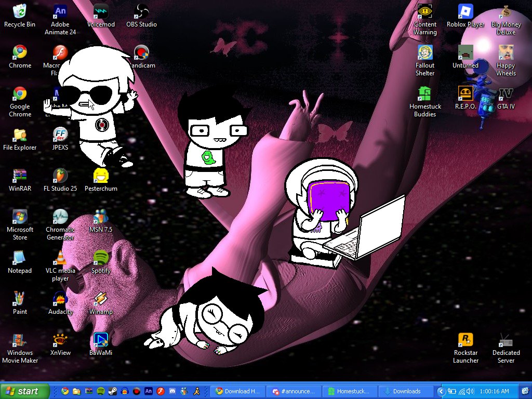
Task: Select Fallout Shelter desktop icon
Action: (x=425, y=60)
